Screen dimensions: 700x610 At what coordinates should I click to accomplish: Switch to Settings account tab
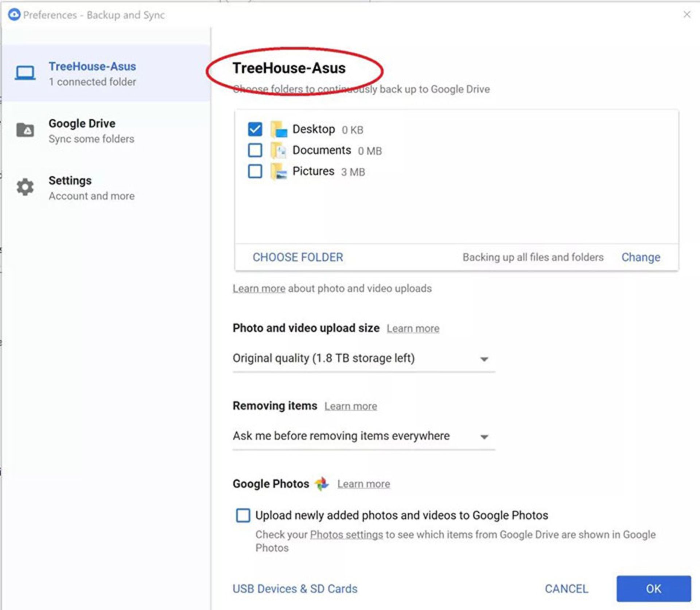(91, 188)
